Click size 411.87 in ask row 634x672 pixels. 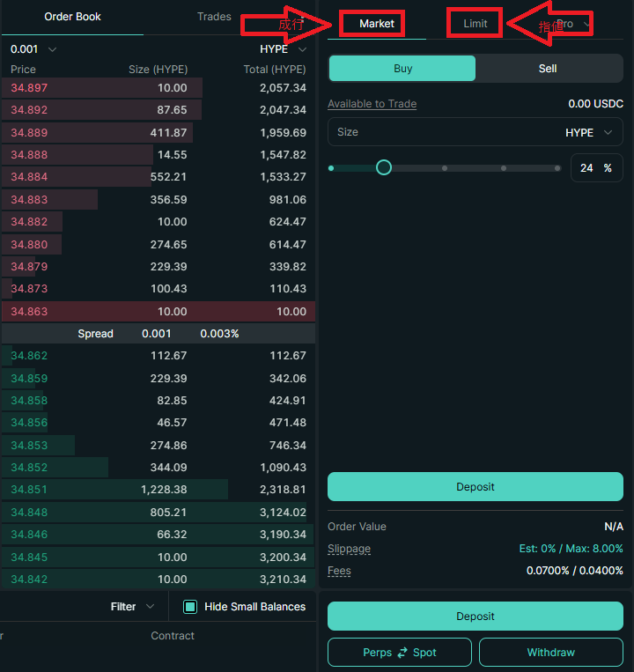(169, 133)
